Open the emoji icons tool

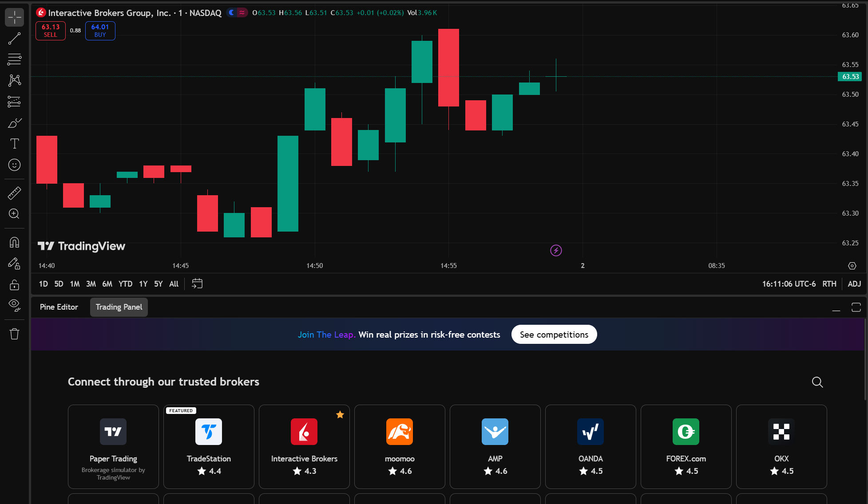coord(14,165)
